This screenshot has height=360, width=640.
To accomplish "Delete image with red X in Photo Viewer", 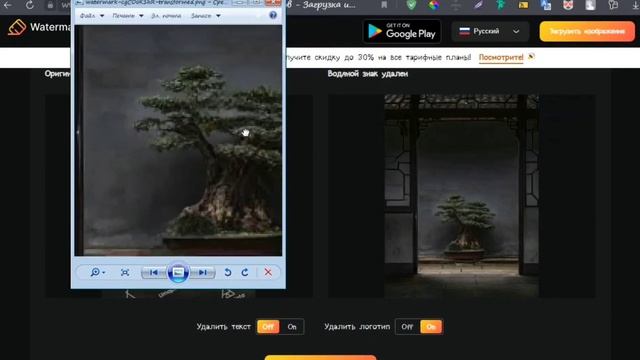I will click(x=268, y=272).
